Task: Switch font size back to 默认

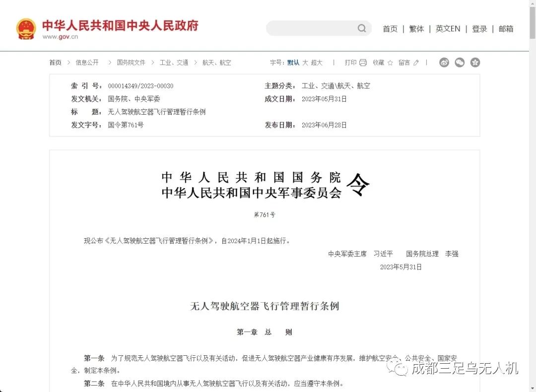Action: pos(294,63)
